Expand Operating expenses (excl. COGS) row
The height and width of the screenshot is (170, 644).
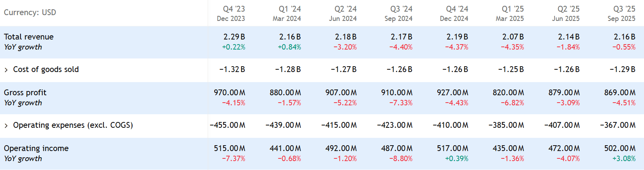(6, 125)
